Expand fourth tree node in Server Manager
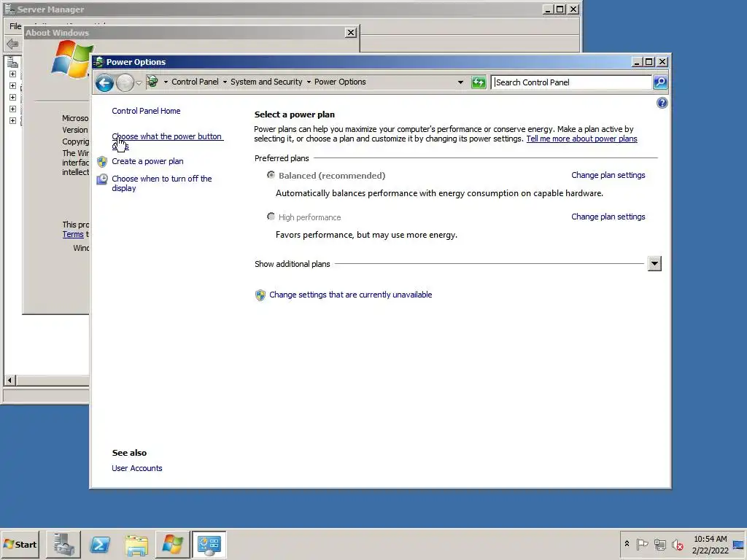 pyautogui.click(x=13, y=109)
